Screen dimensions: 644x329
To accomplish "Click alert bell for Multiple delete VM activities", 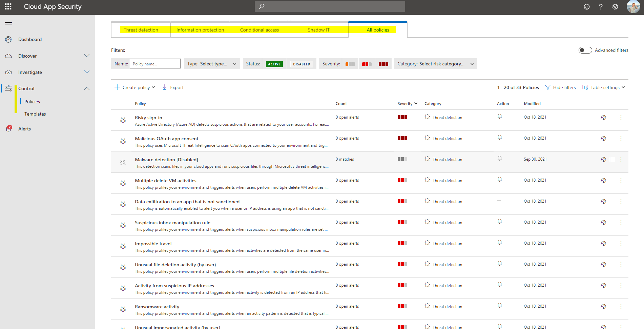I will tap(500, 180).
